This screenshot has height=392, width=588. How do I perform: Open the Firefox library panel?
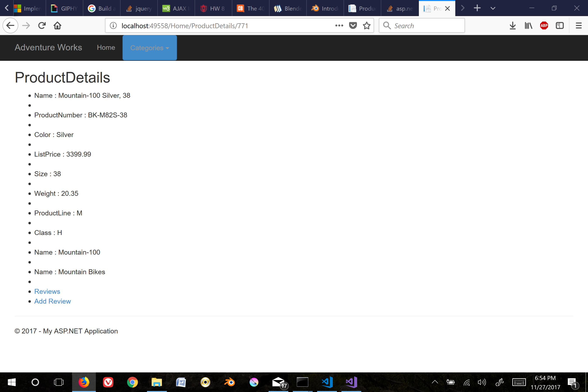528,25
